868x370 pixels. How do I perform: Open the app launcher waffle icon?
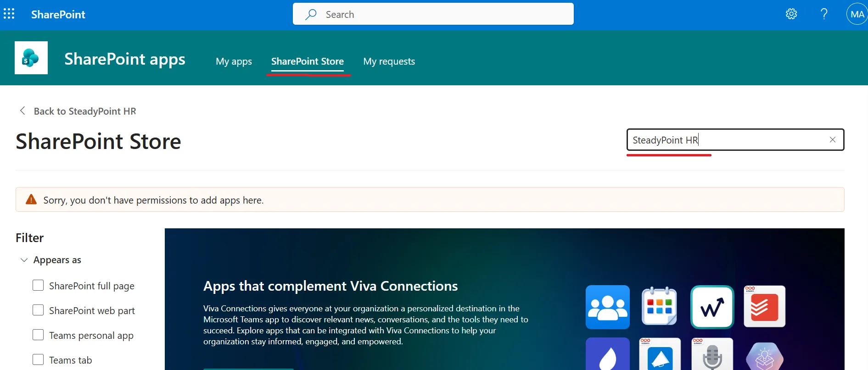pos(9,14)
